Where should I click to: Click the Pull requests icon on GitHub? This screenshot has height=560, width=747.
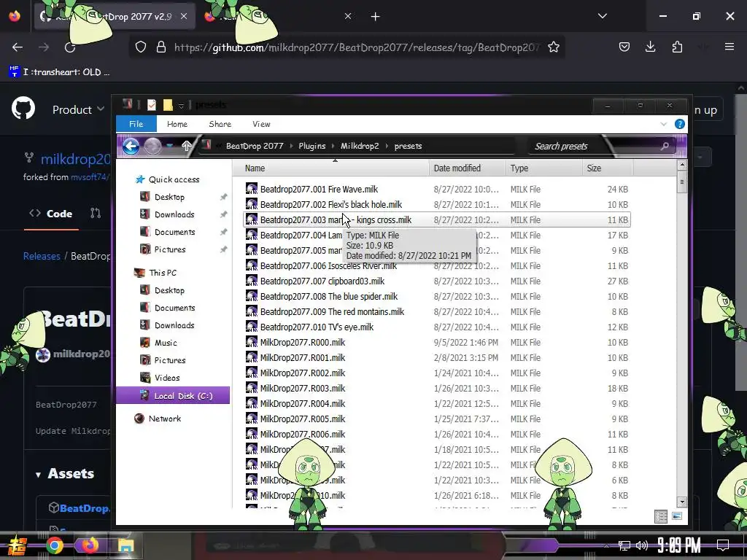tap(96, 214)
